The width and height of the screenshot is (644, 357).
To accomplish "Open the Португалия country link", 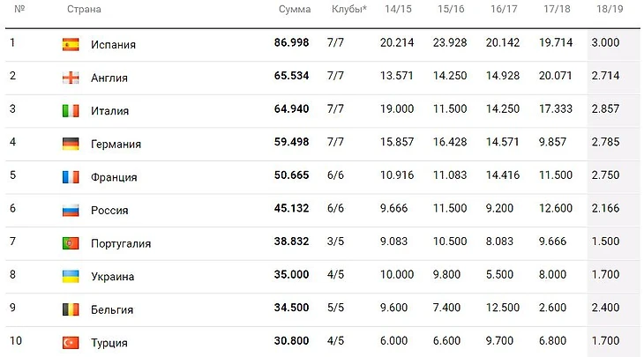I will pos(121,243).
